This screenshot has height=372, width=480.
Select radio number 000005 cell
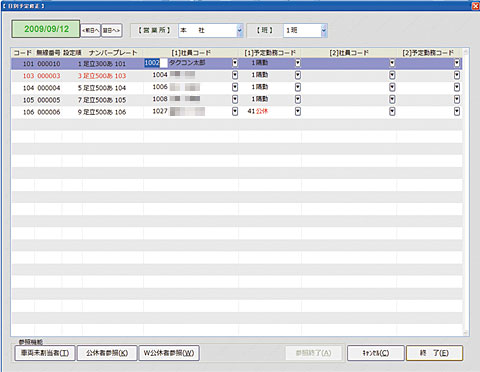pos(49,100)
